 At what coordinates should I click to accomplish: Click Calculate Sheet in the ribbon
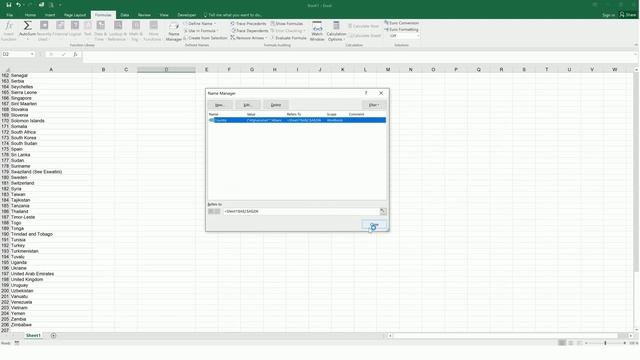tap(364, 36)
